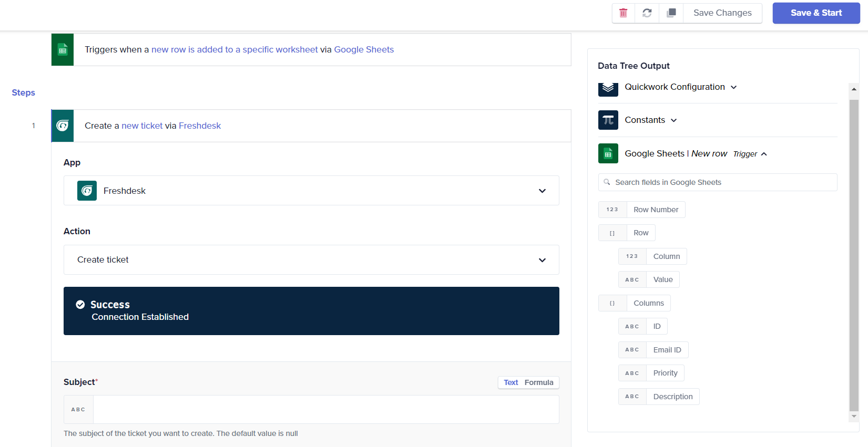868x447 pixels.
Task: Click the Search fields in Google Sheets box
Action: click(718, 182)
